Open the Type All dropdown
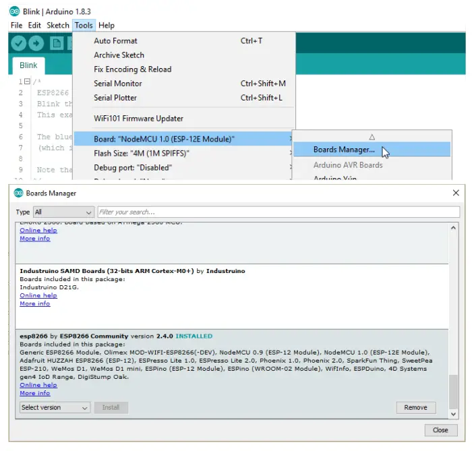Image resolution: width=476 pixels, height=451 pixels. (63, 212)
